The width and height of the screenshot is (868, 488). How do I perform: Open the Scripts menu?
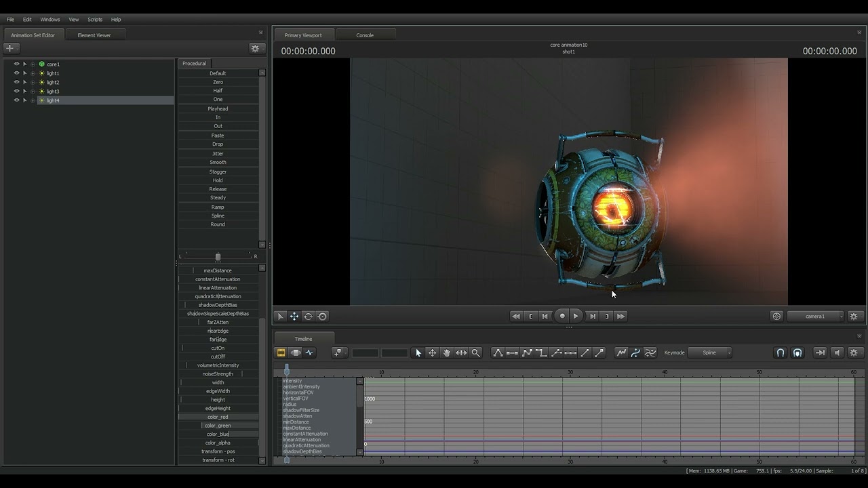95,20
